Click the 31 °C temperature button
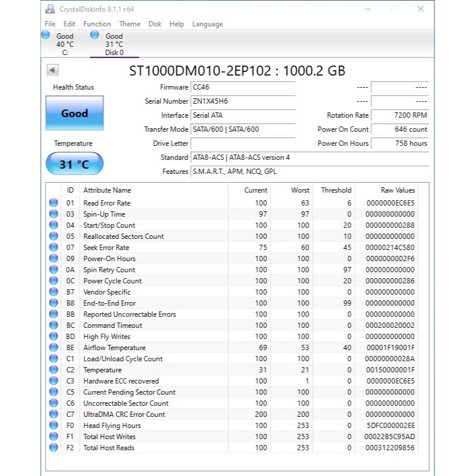The height and width of the screenshot is (476, 476). (74, 164)
